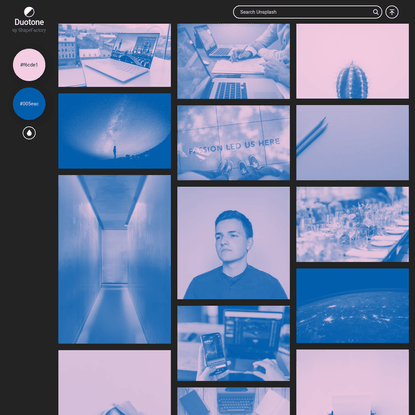This screenshot has height=415, width=415.
Task: Select the dinner table setting photo
Action: coord(353,224)
